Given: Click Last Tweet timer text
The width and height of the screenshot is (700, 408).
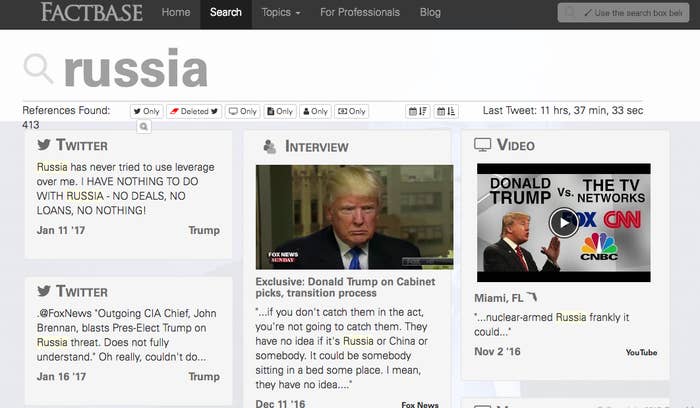Looking at the screenshot, I should click(x=562, y=110).
